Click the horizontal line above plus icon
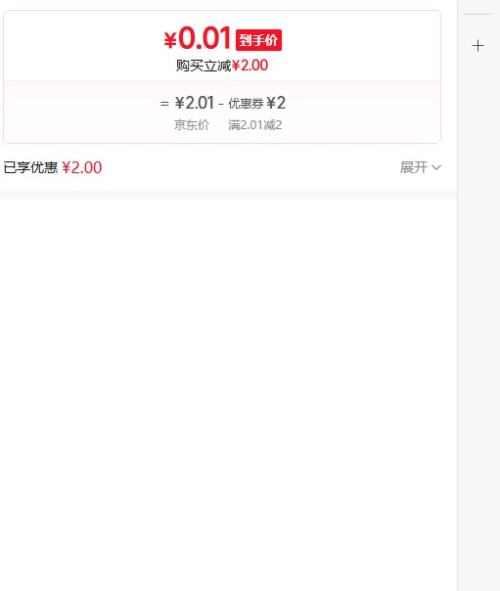Screen dimensions: 500x591 [x=478, y=14]
